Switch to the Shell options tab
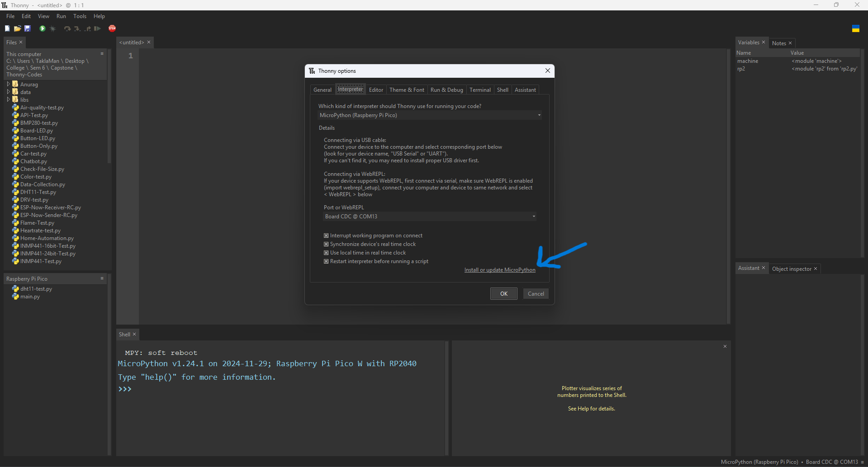Image resolution: width=868 pixels, height=467 pixels. coord(503,90)
